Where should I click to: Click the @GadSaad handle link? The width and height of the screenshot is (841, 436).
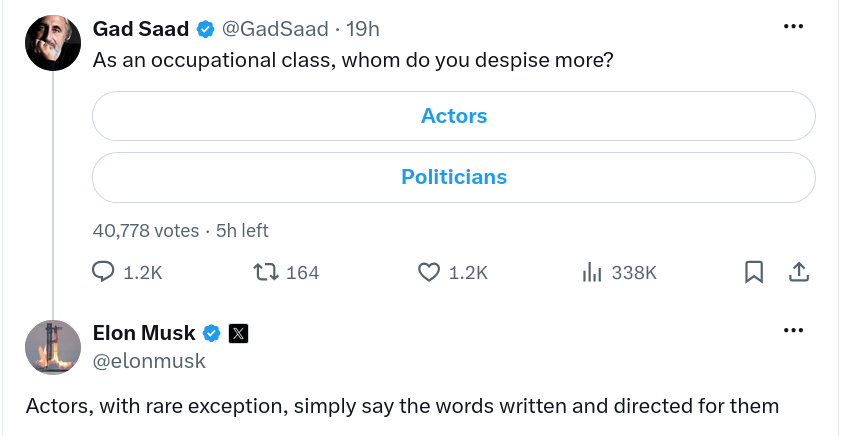coord(275,29)
